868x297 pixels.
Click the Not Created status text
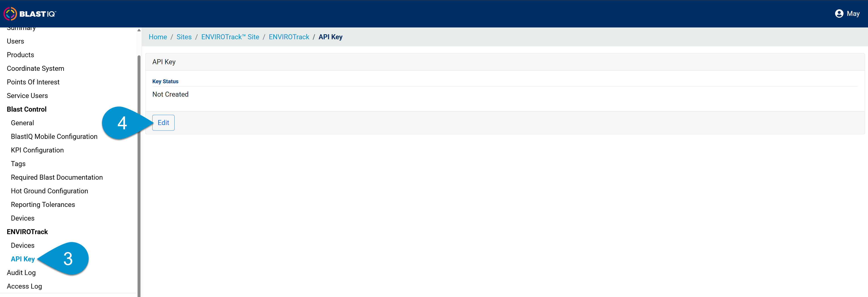click(170, 94)
